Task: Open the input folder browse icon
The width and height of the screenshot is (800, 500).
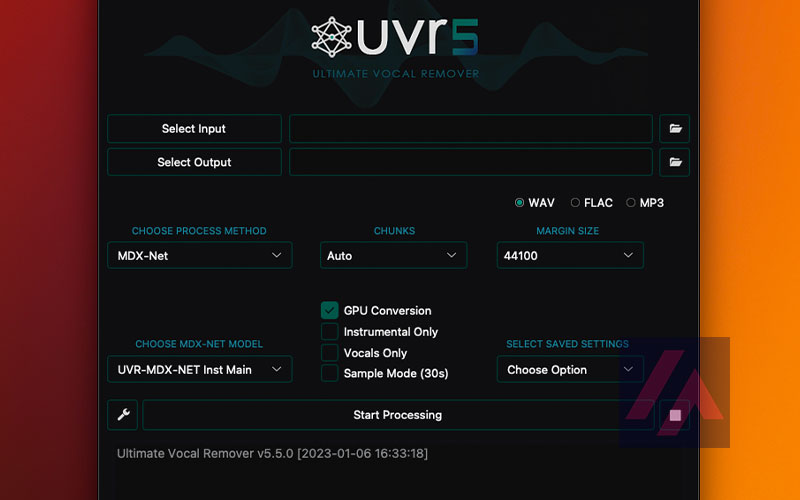Action: [674, 129]
